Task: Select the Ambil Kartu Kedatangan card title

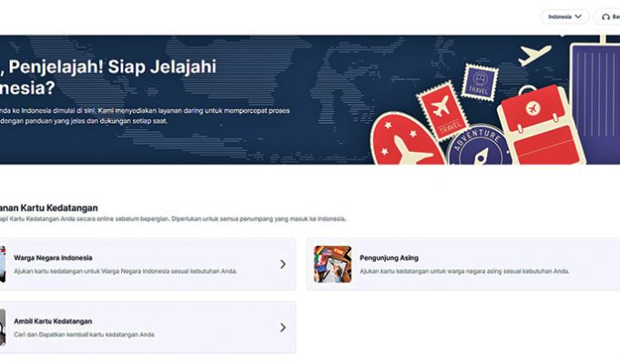Action: 53,320
